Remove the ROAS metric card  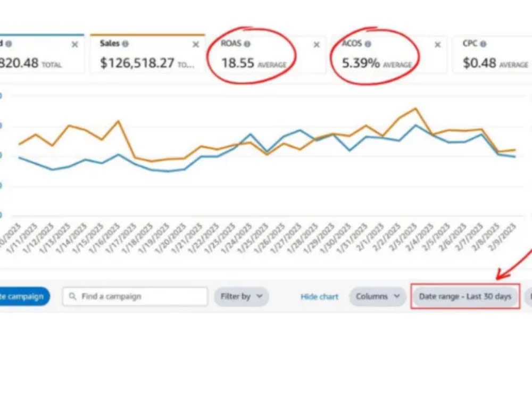316,45
